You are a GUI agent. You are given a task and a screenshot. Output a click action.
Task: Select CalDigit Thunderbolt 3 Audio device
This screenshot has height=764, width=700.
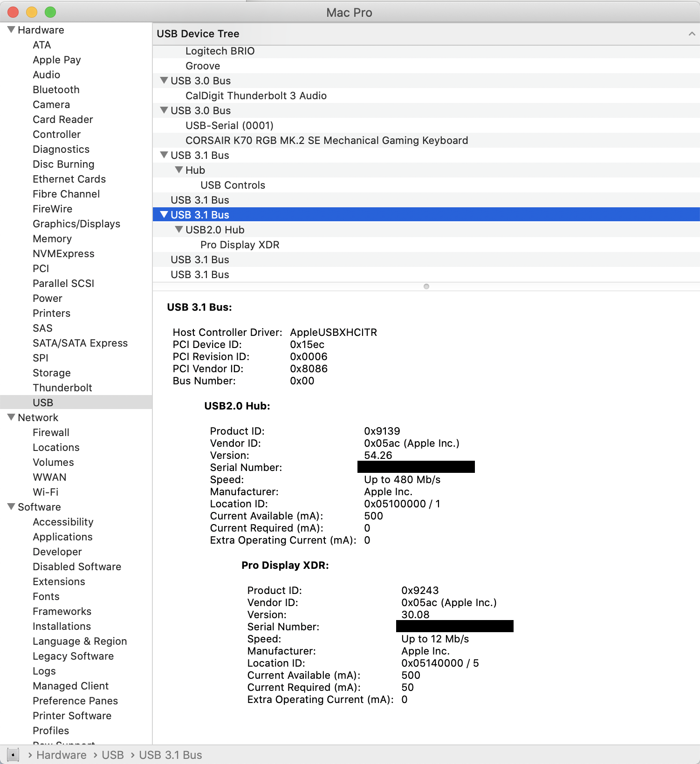pos(426,95)
